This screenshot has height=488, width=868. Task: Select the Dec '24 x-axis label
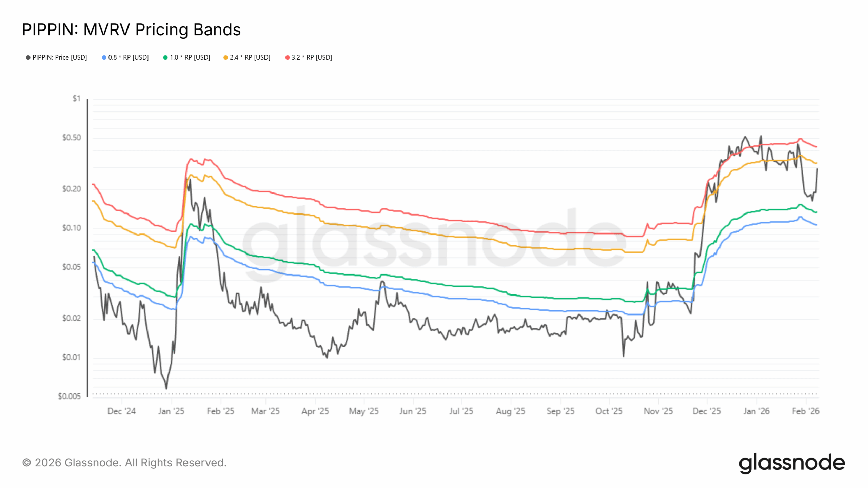pos(121,411)
